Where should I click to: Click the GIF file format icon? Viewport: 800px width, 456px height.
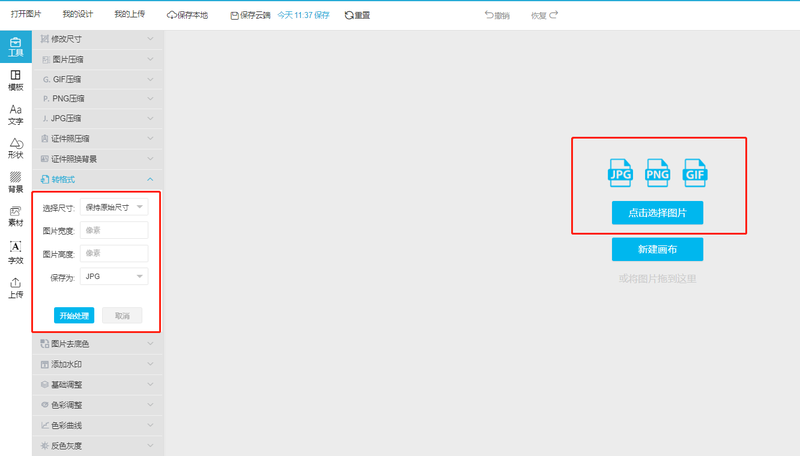[694, 173]
